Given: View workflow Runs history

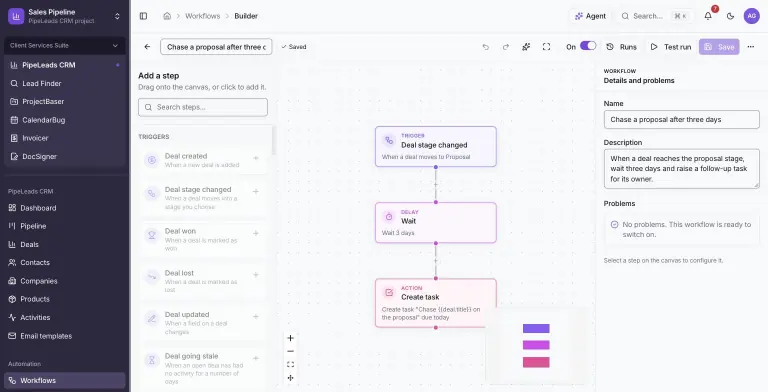Looking at the screenshot, I should 622,47.
